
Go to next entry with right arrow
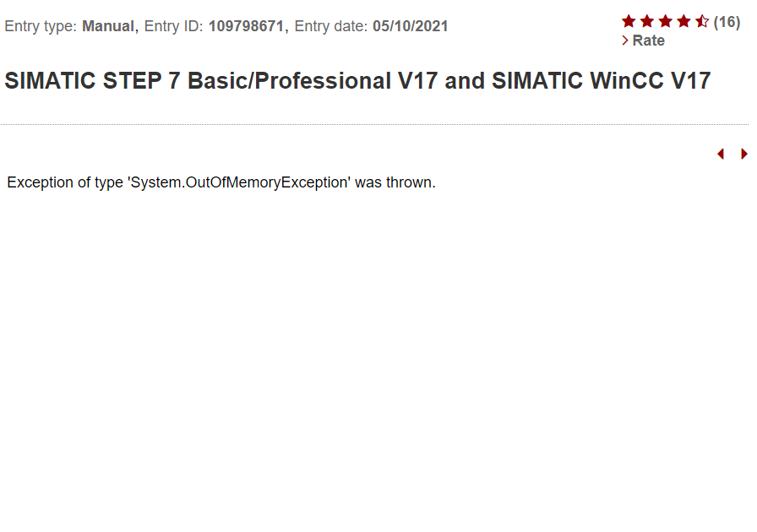[x=744, y=154]
